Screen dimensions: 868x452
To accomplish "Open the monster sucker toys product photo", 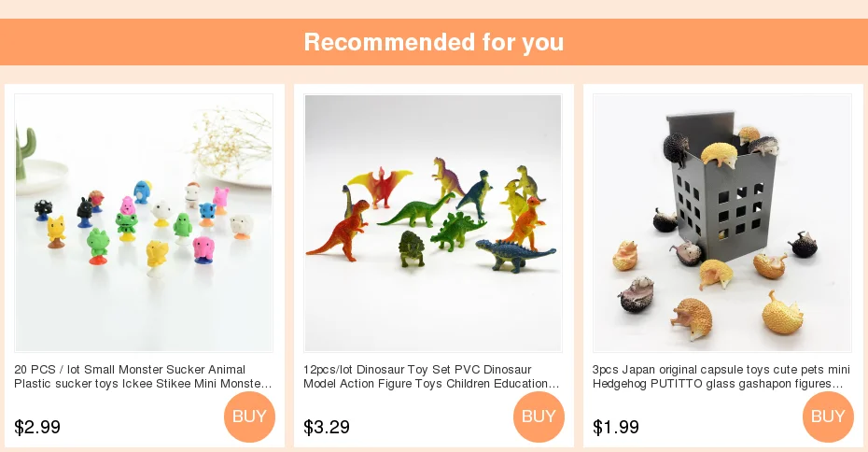I will pyautogui.click(x=144, y=222).
